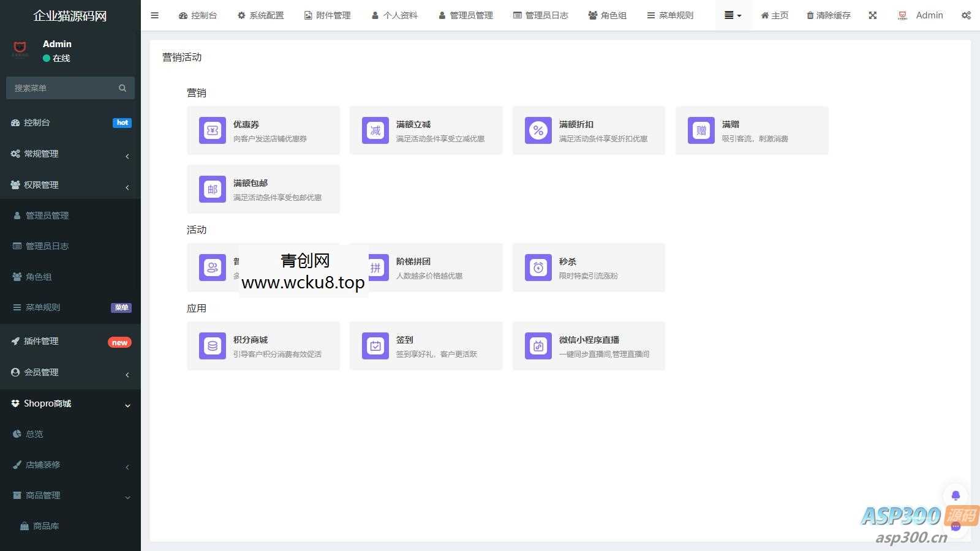Click the 满额包邮 free shipping mail icon

(x=212, y=189)
